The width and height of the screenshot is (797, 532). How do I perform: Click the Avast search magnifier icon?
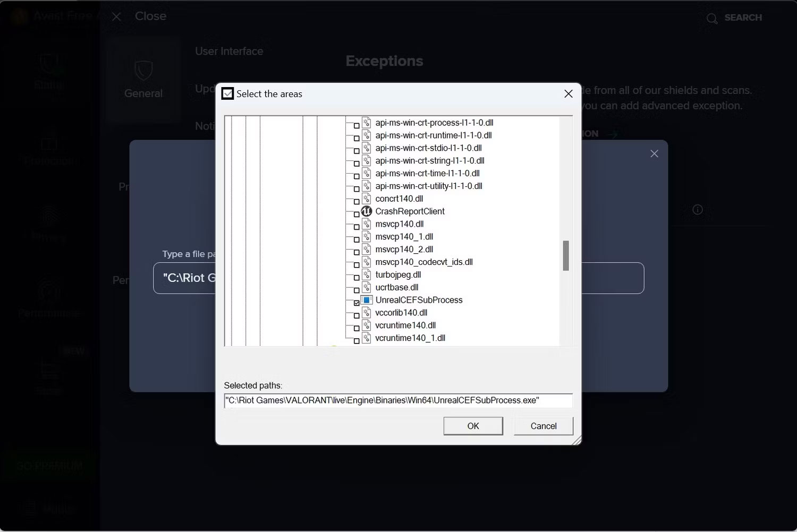click(712, 19)
